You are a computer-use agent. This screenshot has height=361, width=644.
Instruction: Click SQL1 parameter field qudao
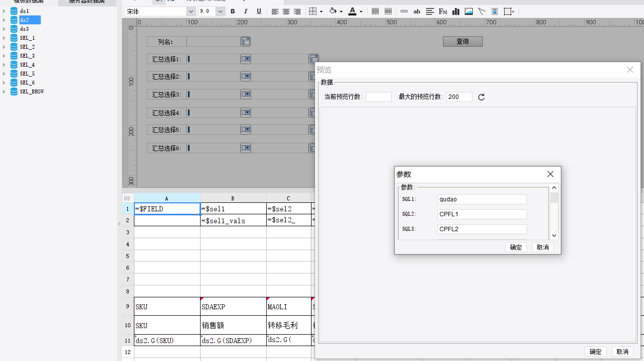(482, 199)
